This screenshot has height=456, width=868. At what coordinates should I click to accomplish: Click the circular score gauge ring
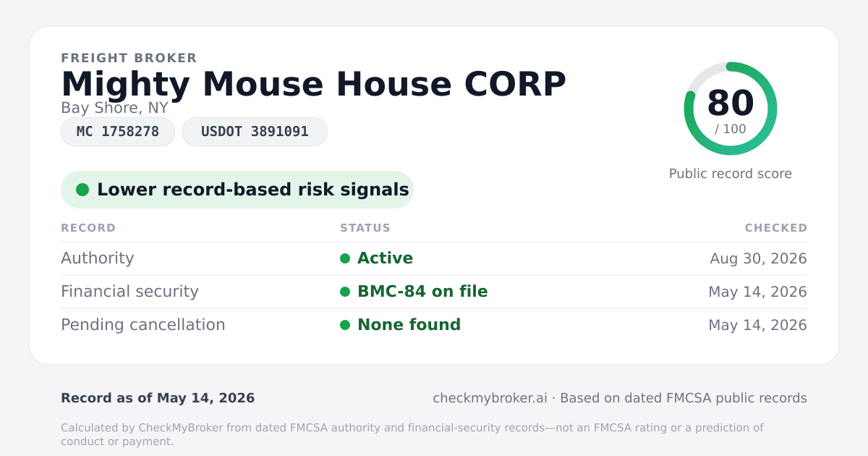coord(731,109)
